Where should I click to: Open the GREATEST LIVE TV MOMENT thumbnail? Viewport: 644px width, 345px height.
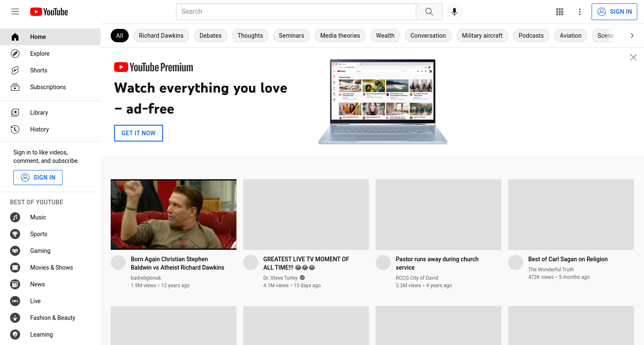click(x=306, y=214)
